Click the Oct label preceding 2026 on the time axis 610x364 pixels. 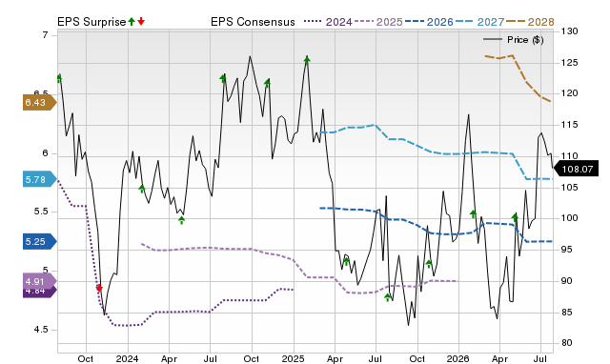[417, 358]
